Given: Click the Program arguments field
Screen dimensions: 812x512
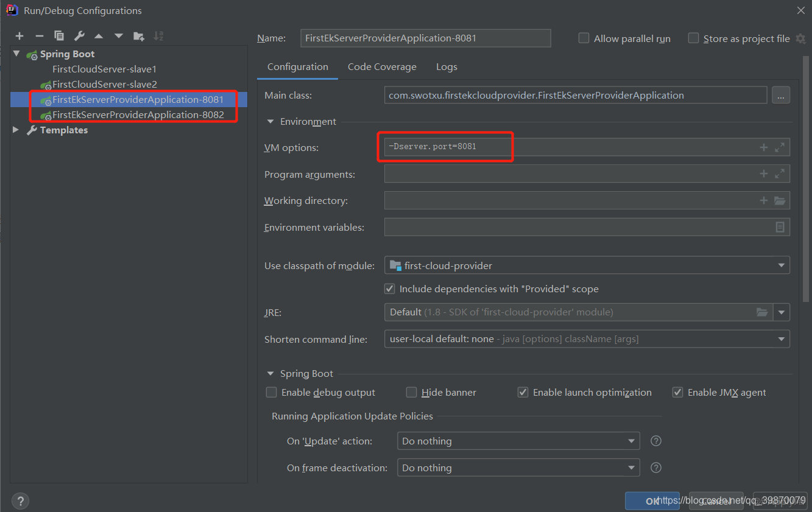Looking at the screenshot, I should (x=587, y=174).
